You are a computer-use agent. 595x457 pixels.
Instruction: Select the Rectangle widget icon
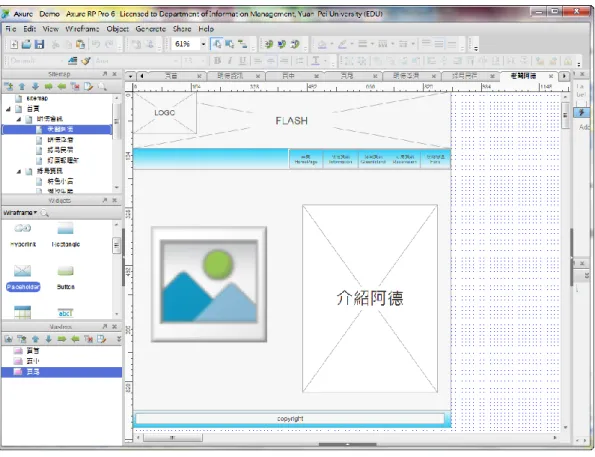pos(65,228)
